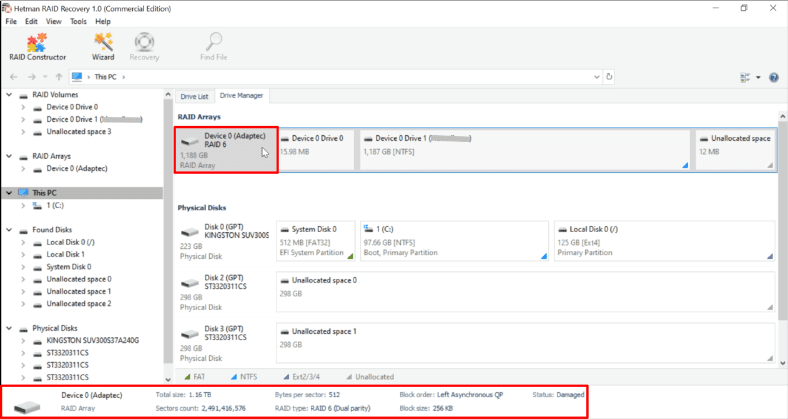Open the help question mark icon
Image resolution: width=788 pixels, height=419 pixels.
point(774,77)
